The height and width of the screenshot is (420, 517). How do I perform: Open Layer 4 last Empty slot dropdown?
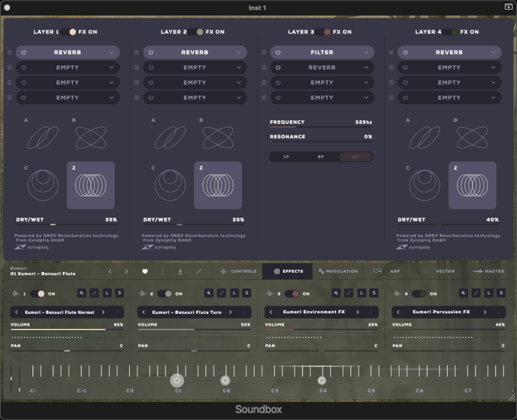[x=493, y=98]
